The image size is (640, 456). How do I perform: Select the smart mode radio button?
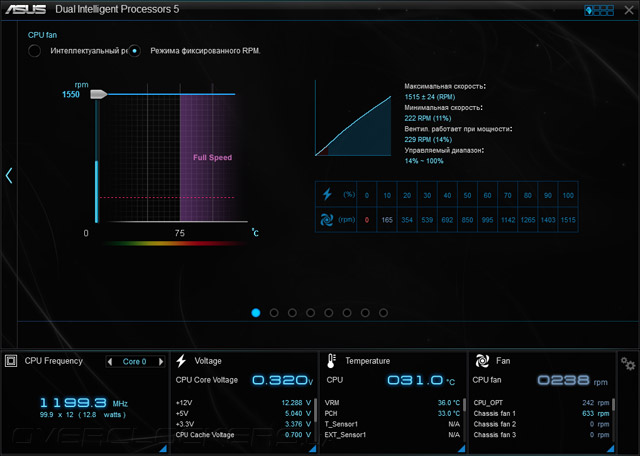[x=34, y=51]
